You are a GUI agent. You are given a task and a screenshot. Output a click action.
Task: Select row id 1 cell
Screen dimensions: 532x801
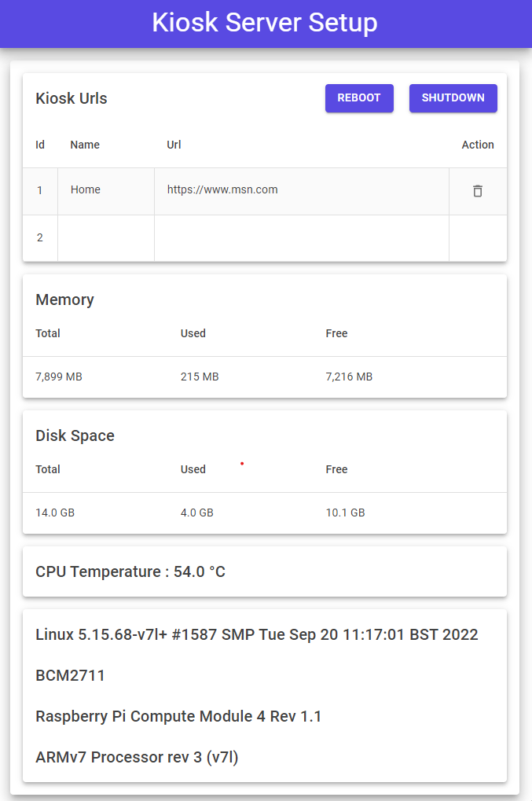pyautogui.click(x=40, y=191)
